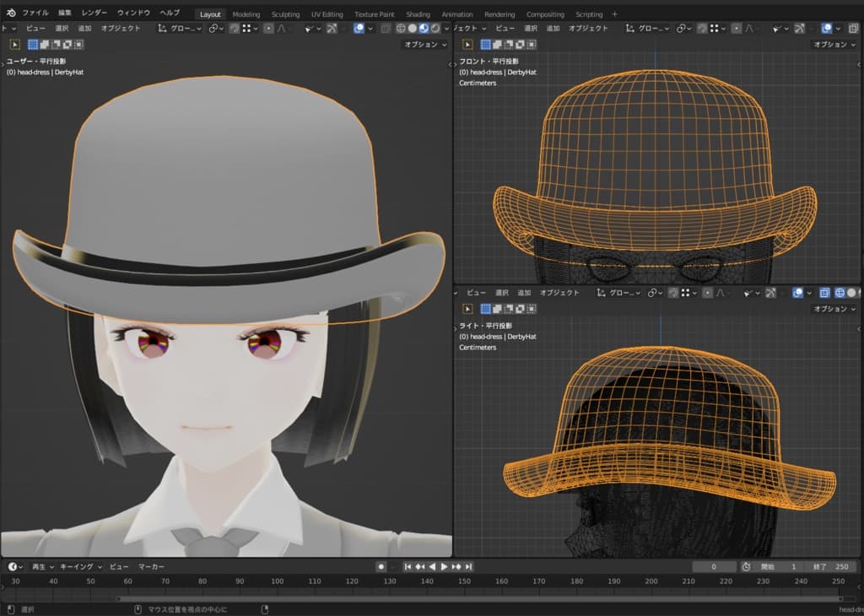
Task: Click play animation button in the timeline
Action: click(444, 567)
